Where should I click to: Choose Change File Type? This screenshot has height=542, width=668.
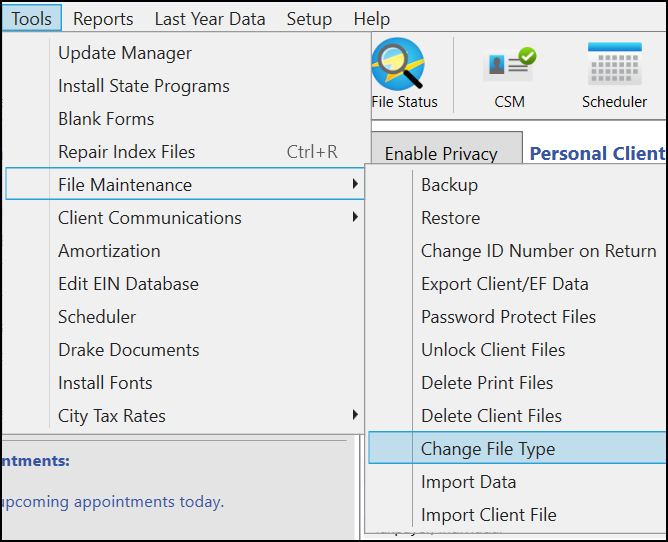click(x=517, y=448)
